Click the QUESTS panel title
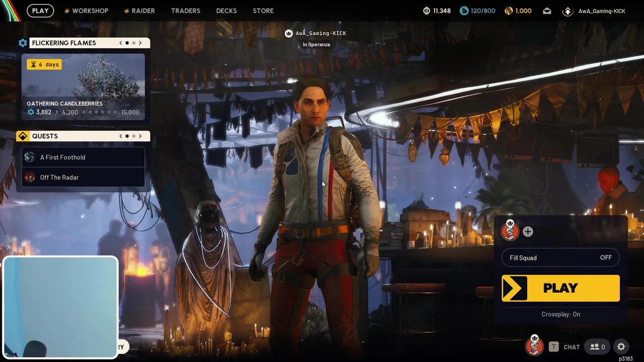644x362 pixels. pos(45,136)
